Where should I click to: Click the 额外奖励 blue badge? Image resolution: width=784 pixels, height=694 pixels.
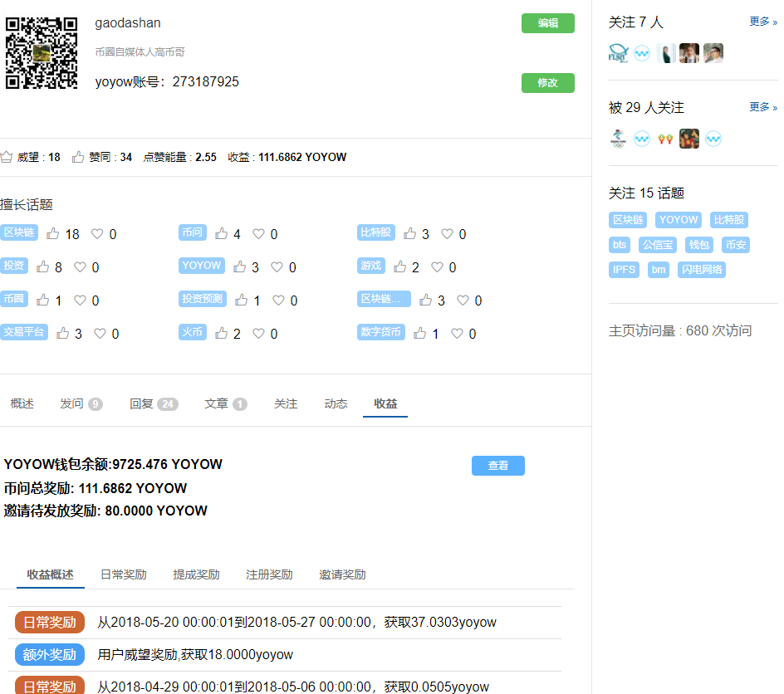point(50,654)
